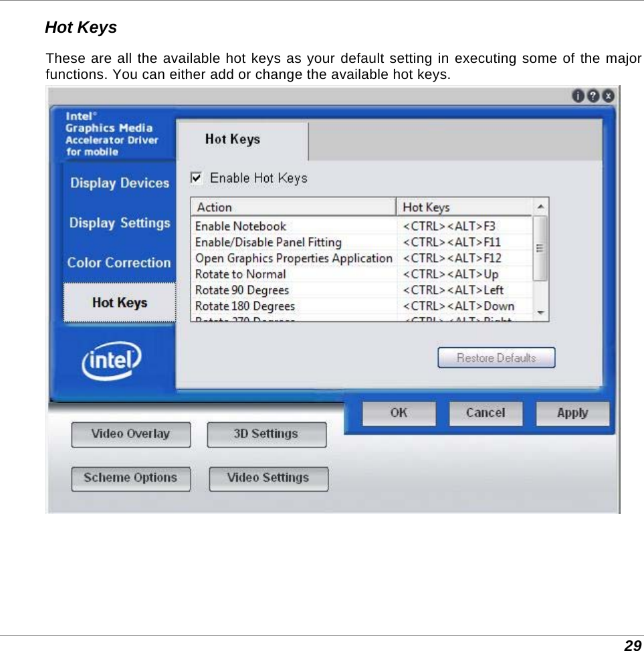The width and height of the screenshot is (644, 651).
Task: Click the Intel logo
Action: coord(110,360)
